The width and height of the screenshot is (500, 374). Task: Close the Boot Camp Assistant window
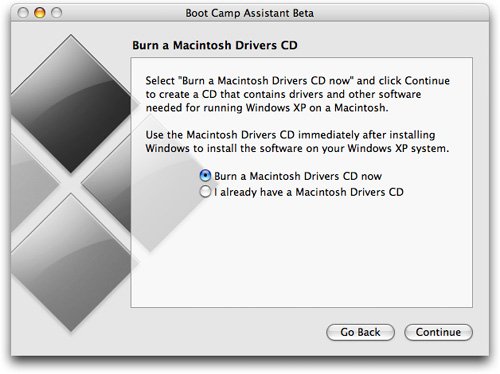tap(23, 13)
